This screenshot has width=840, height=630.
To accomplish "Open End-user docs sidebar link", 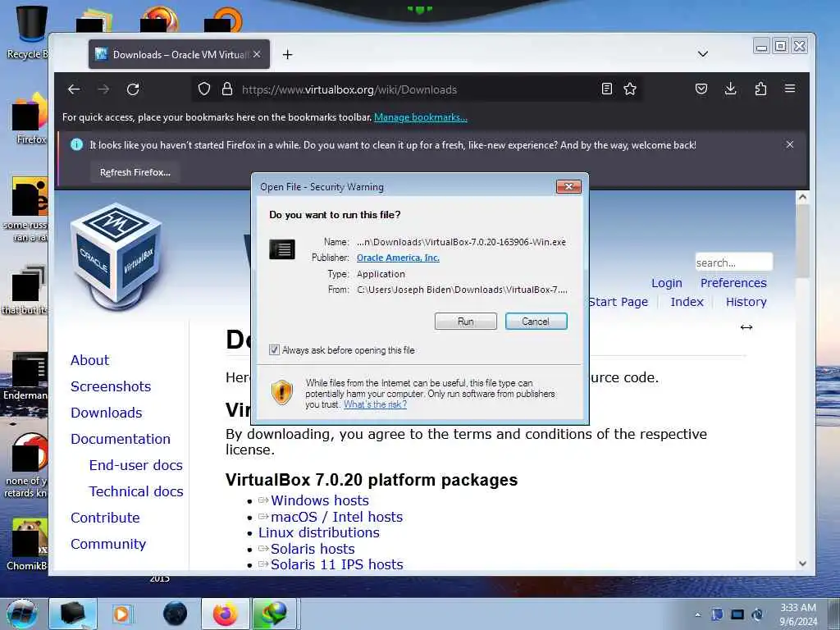I will (x=136, y=466).
